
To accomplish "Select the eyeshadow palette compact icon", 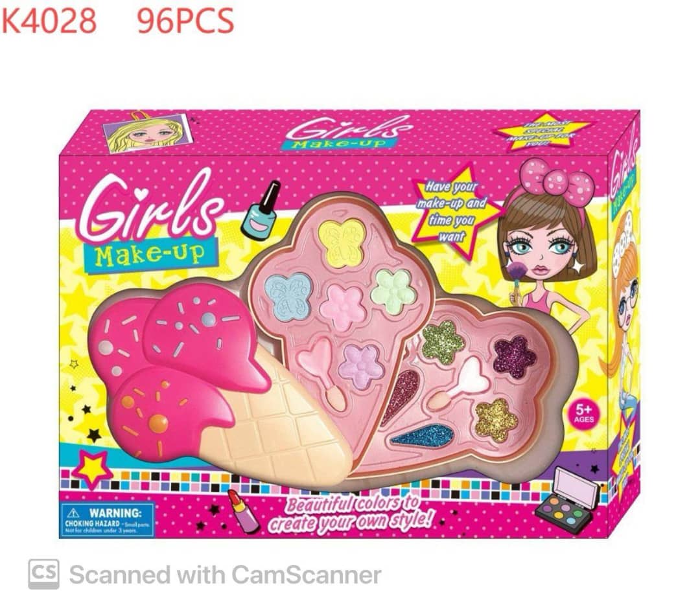I will pos(567,501).
